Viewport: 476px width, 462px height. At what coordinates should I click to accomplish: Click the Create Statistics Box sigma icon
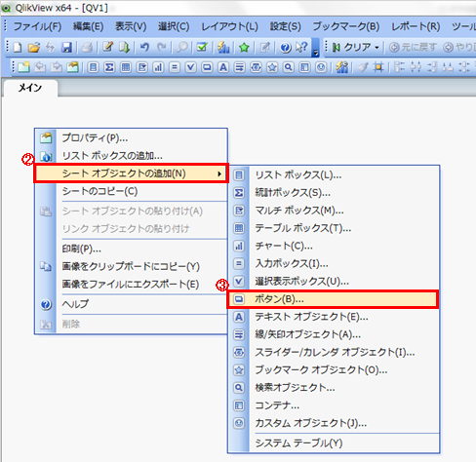109,67
